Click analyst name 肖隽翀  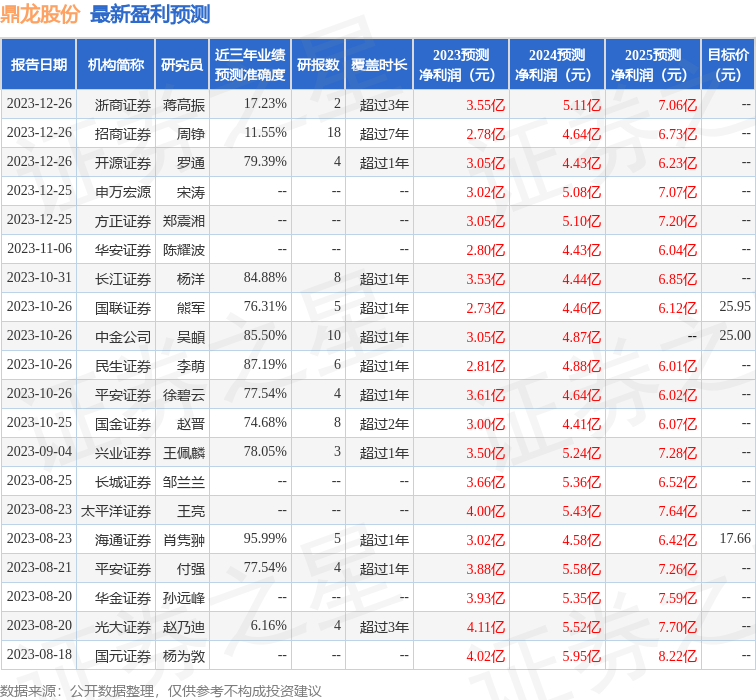[184, 540]
